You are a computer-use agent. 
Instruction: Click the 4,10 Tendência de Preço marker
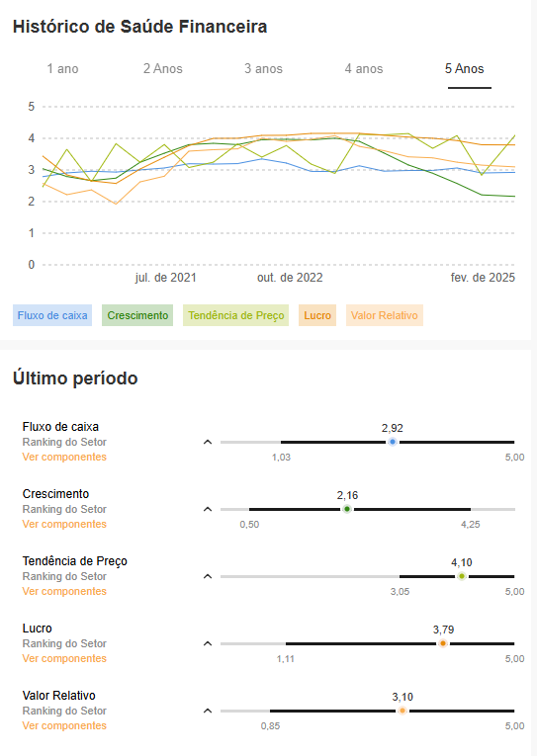[462, 577]
